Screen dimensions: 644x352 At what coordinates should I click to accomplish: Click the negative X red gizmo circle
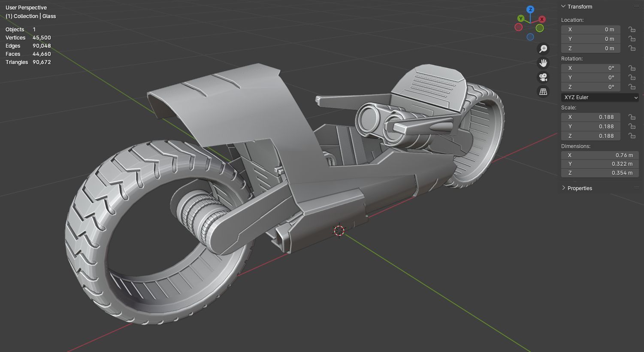click(518, 27)
